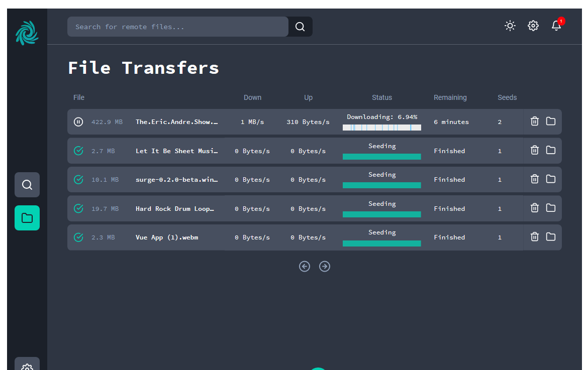
Task: Click checkmark status of Vue App (1).webm
Action: pos(78,237)
